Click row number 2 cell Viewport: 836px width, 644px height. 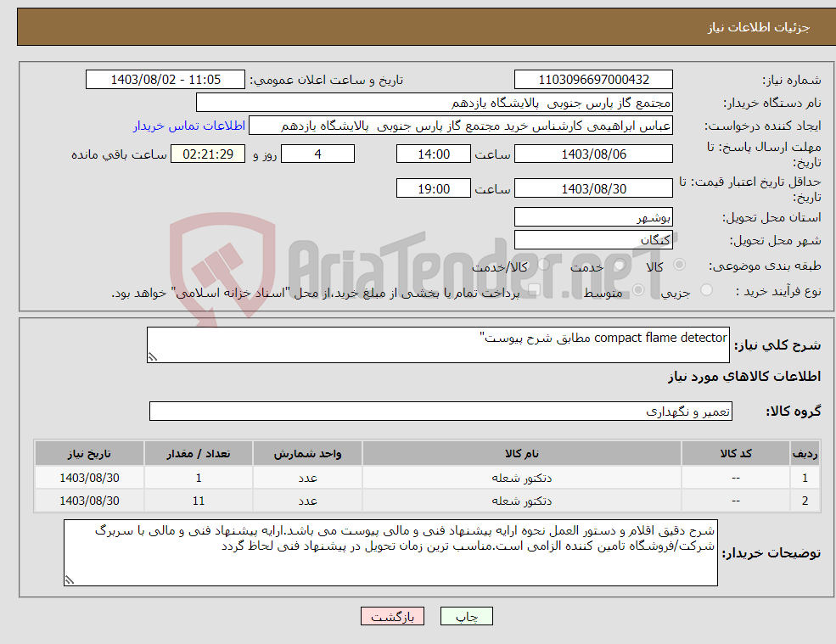click(805, 501)
